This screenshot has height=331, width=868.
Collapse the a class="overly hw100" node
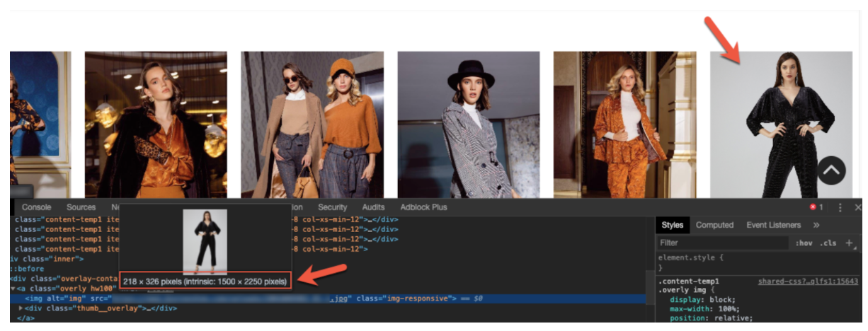(x=13, y=289)
